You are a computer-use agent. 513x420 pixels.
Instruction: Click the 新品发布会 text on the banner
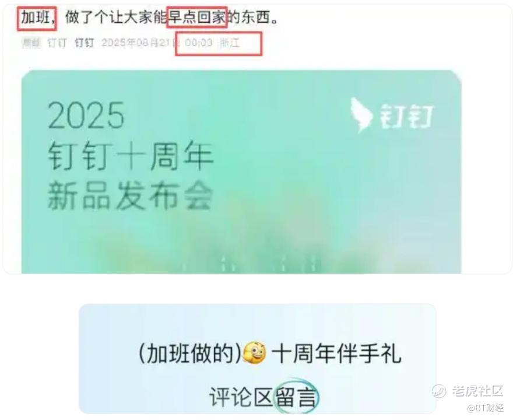click(131, 196)
